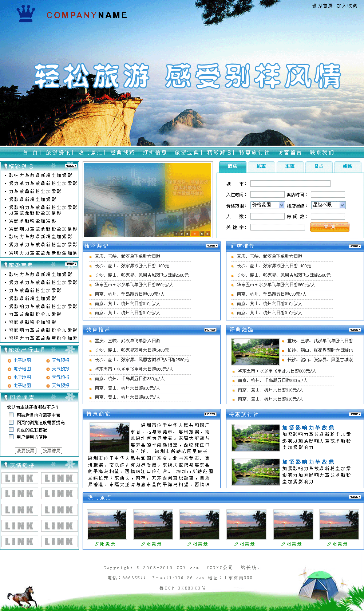Click MORE icon in 特惠商家 panel header
Image resolution: width=364 pixels, height=611 pixels.
coord(210,414)
